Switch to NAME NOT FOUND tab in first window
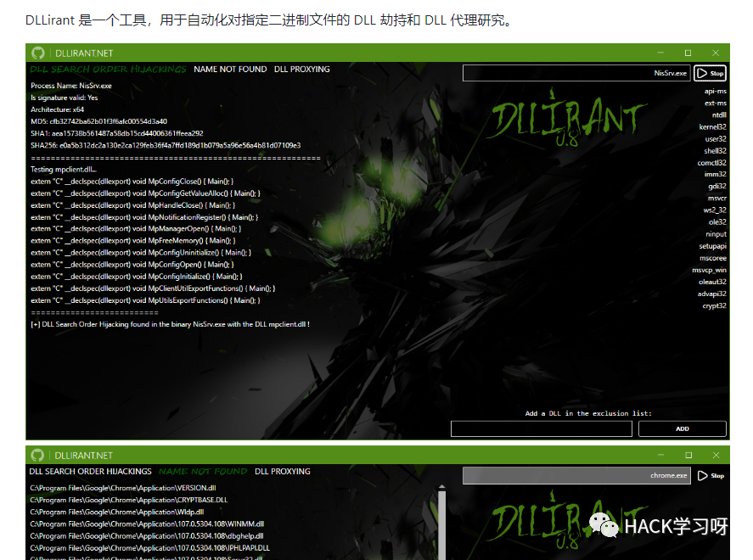753x560 pixels. 230,69
